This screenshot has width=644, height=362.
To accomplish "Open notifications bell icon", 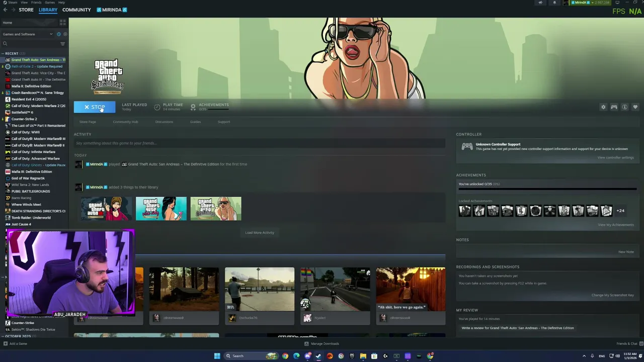I will (x=554, y=3).
